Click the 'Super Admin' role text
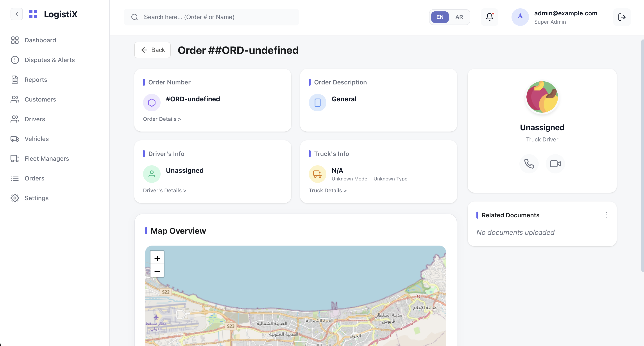644x346 pixels. pyautogui.click(x=550, y=22)
